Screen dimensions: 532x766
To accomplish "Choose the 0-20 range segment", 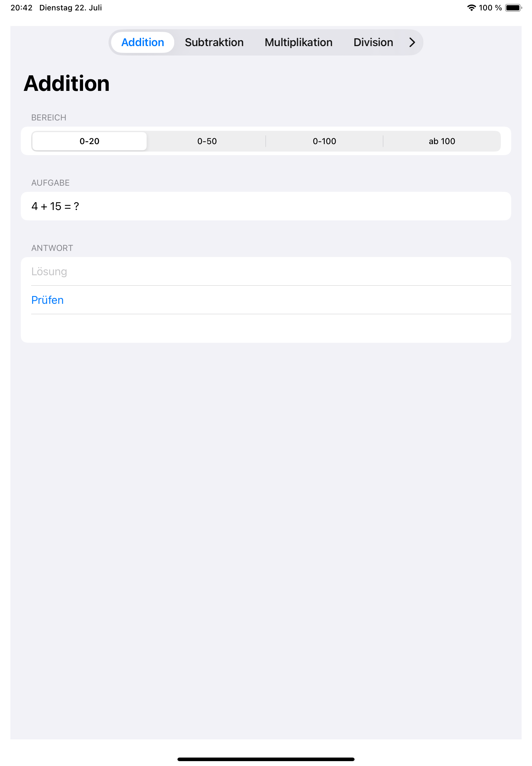I will click(89, 141).
